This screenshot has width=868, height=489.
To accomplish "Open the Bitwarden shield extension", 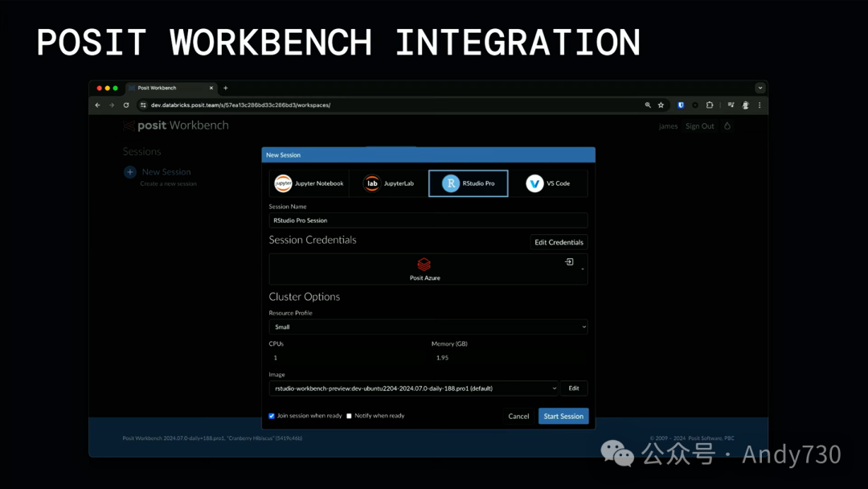I will click(x=681, y=105).
